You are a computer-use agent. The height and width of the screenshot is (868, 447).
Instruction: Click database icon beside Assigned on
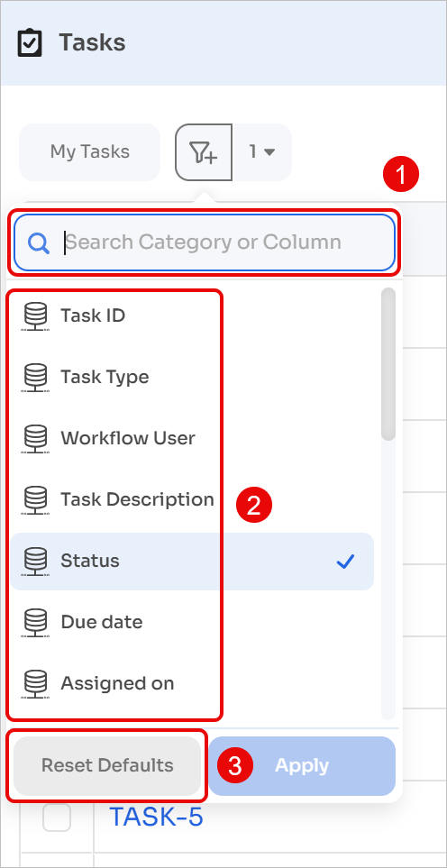pyautogui.click(x=35, y=683)
